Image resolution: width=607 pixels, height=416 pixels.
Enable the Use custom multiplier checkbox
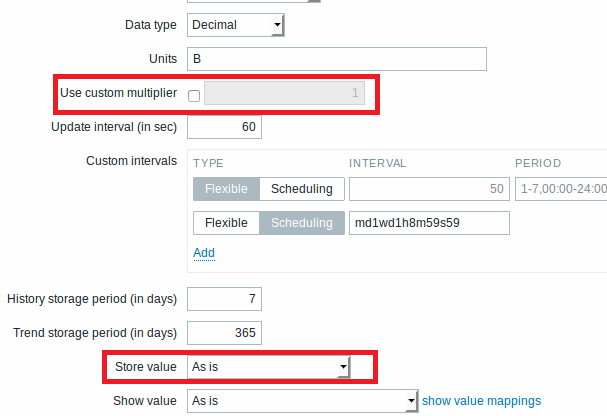click(x=194, y=95)
